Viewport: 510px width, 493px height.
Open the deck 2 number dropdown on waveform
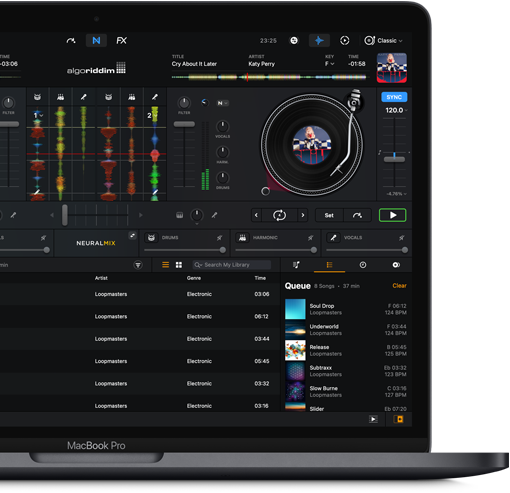point(151,115)
